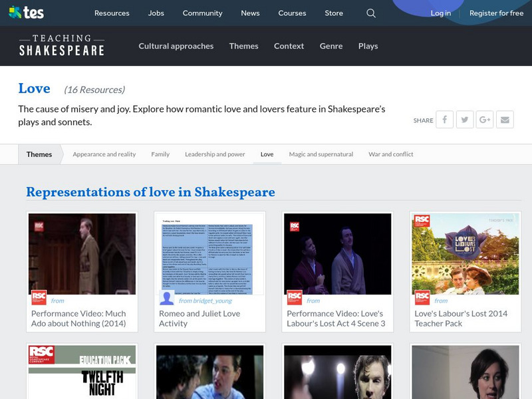The width and height of the screenshot is (532, 399).
Task: Click Register for free
Action: [496, 13]
